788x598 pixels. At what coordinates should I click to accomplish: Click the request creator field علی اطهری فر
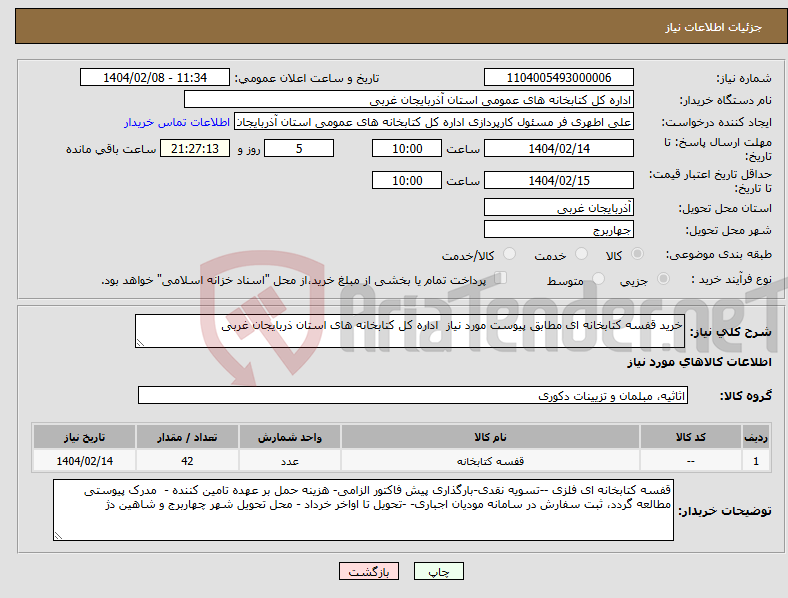click(434, 122)
